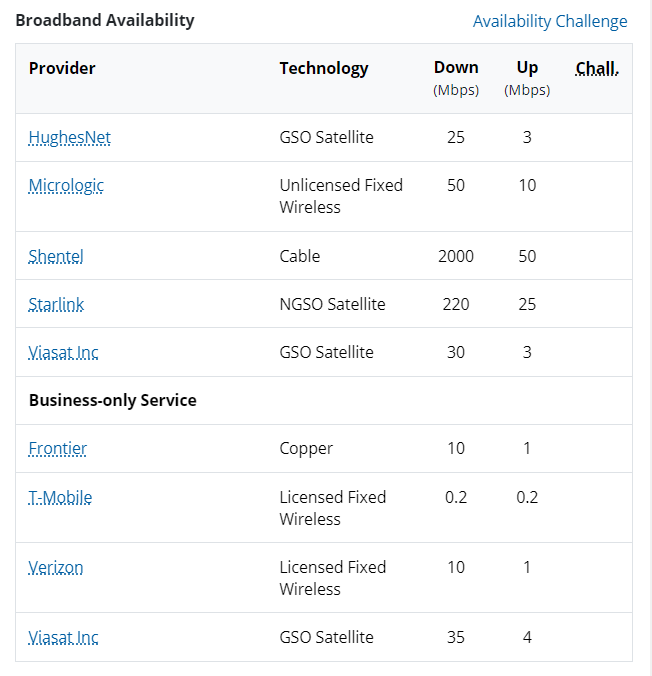Click the Broadband Availability heading
This screenshot has height=676, width=652.
tap(105, 20)
